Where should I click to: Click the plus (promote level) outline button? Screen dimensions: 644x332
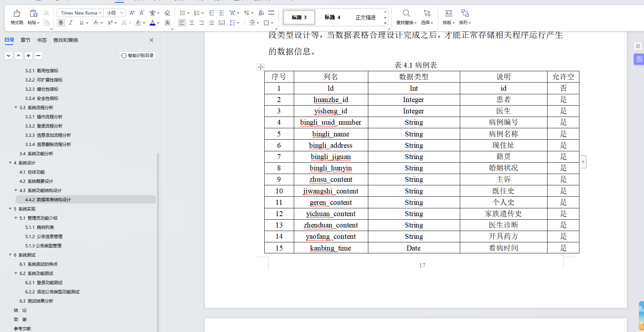pos(28,56)
